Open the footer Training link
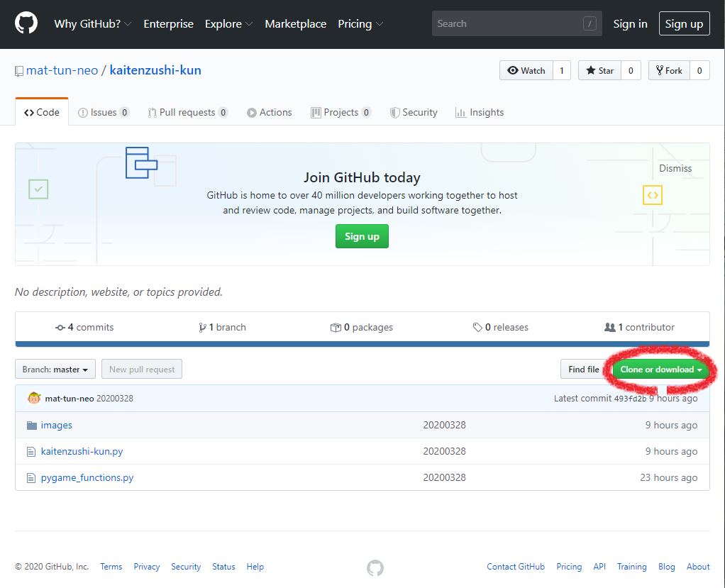This screenshot has width=725, height=588. tap(631, 567)
